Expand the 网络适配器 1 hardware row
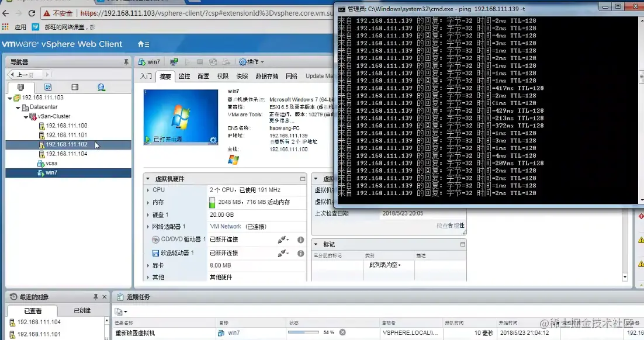The image size is (644, 340). tap(148, 227)
